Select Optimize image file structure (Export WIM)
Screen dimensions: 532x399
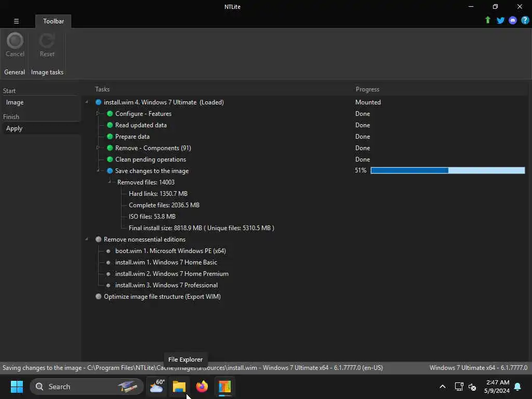[162, 296]
